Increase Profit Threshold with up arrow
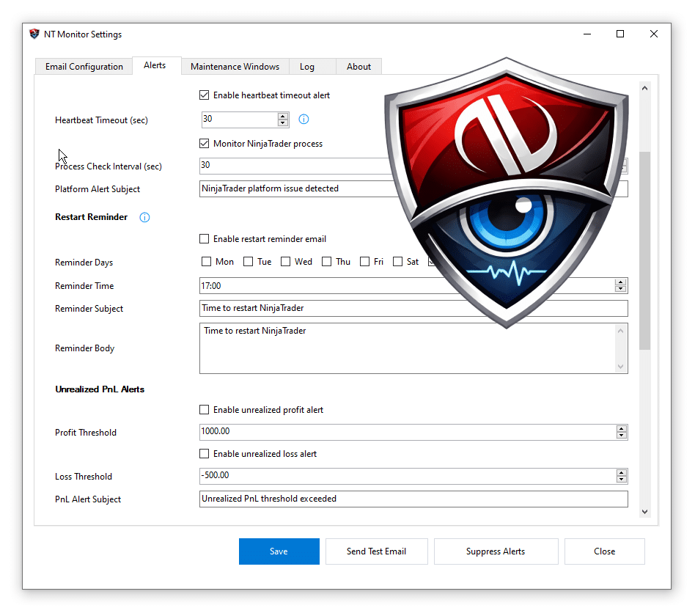695x616 pixels. point(622,429)
